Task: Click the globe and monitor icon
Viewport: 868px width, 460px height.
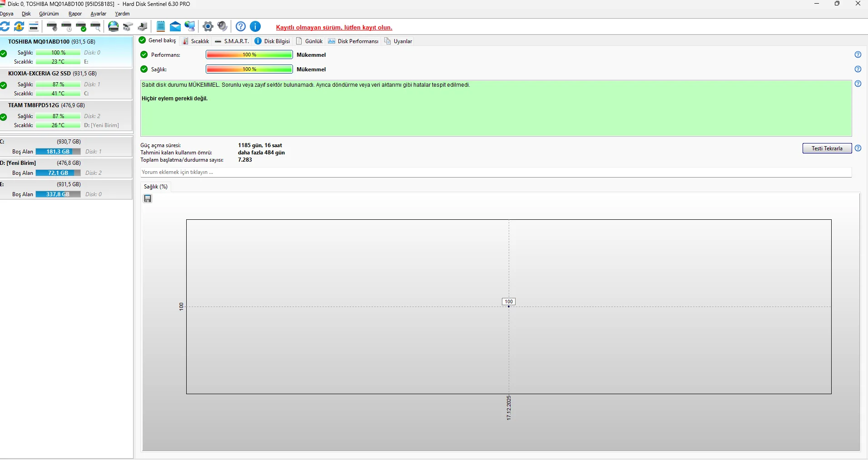Action: tap(190, 26)
